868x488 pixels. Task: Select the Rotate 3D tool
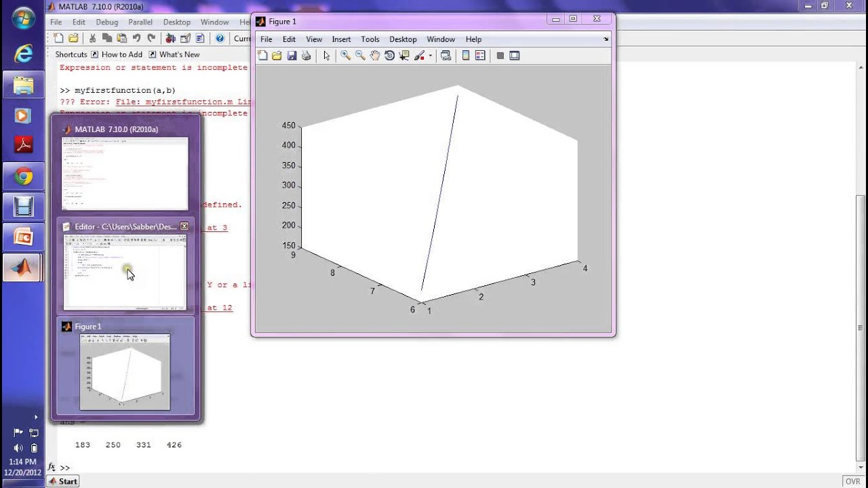click(x=389, y=56)
